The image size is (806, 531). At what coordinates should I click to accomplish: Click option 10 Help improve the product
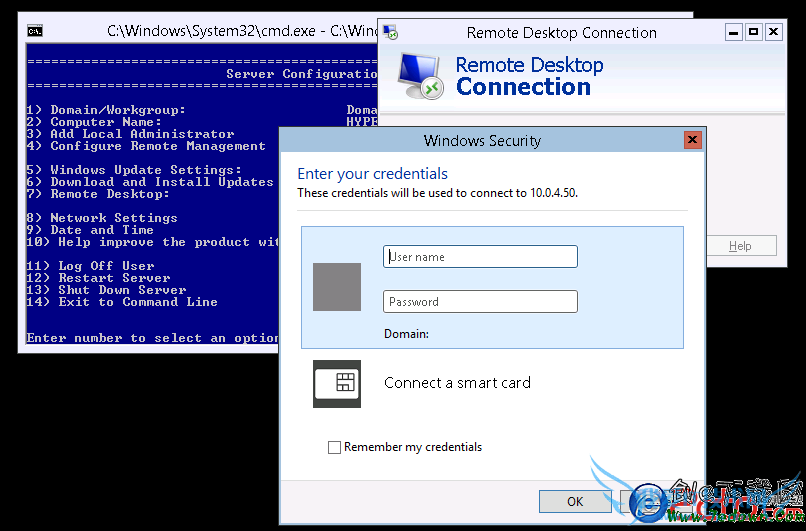tap(153, 242)
